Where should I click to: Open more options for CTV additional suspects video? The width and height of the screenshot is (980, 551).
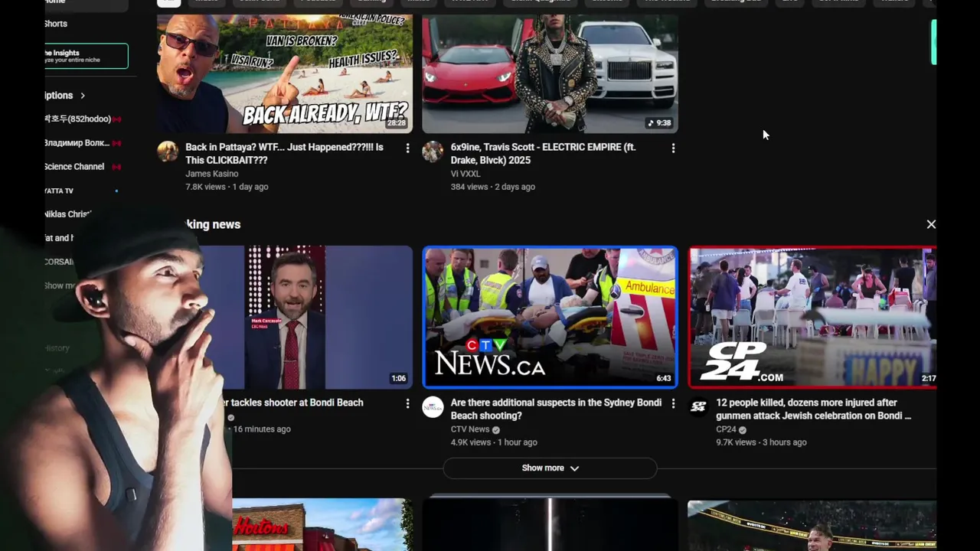click(673, 403)
